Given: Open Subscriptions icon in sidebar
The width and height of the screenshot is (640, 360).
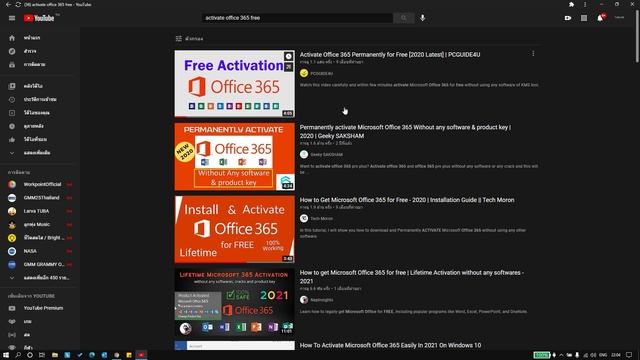Looking at the screenshot, I should click(12, 64).
